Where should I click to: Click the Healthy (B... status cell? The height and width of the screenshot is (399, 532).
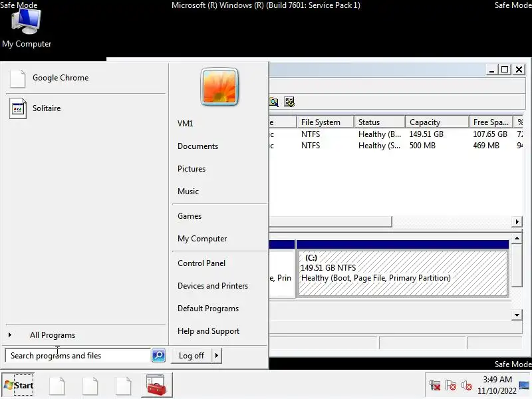pos(380,134)
